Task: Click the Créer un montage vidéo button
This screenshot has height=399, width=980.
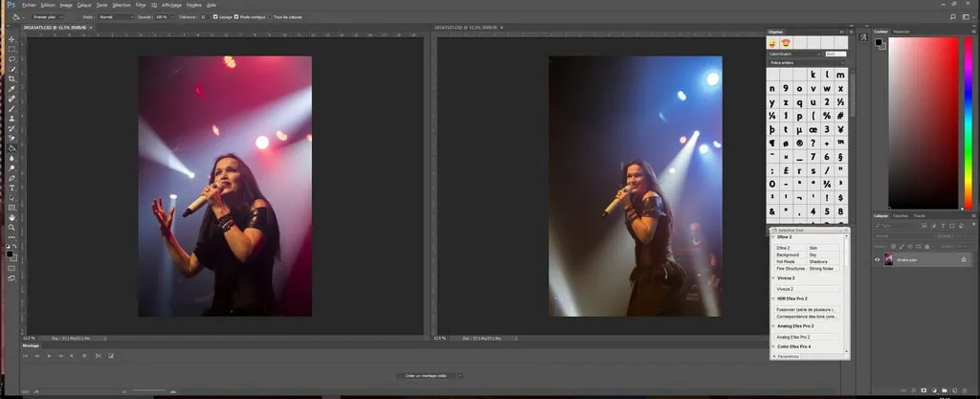Action: click(x=428, y=375)
